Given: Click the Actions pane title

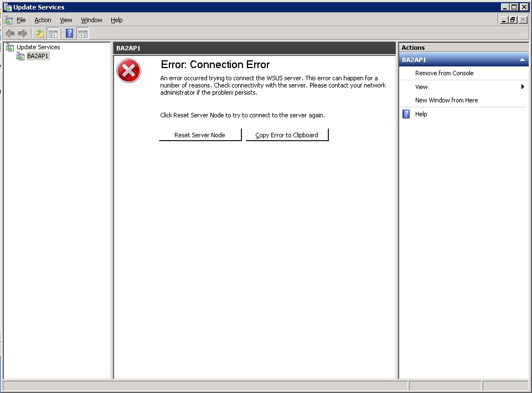Looking at the screenshot, I should [413, 48].
